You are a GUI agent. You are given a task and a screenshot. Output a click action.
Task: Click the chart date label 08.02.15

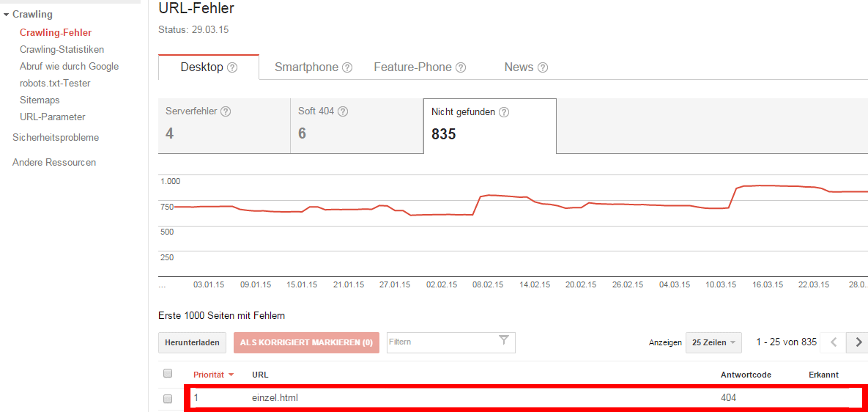click(x=487, y=284)
